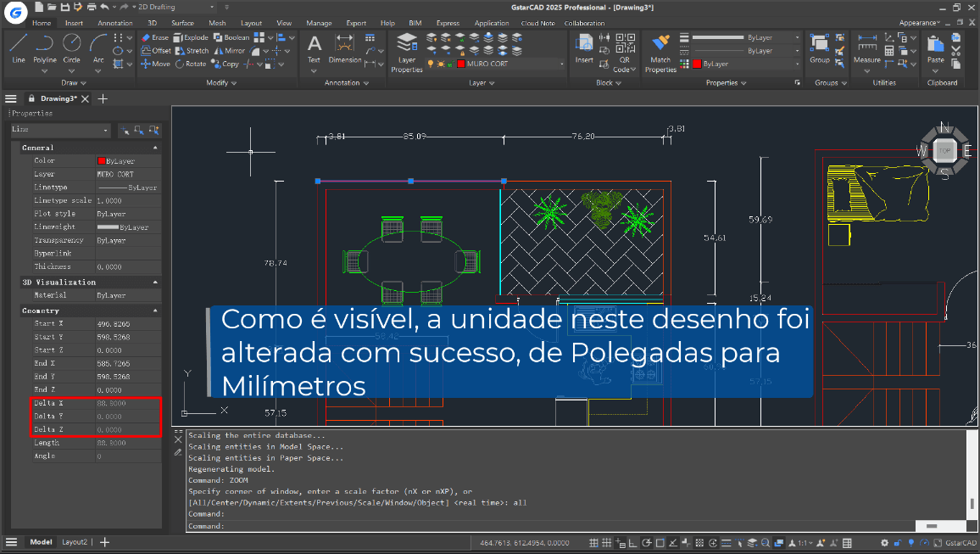Toggle ortho mode in status bar
The image size is (980, 554).
pyautogui.click(x=633, y=543)
